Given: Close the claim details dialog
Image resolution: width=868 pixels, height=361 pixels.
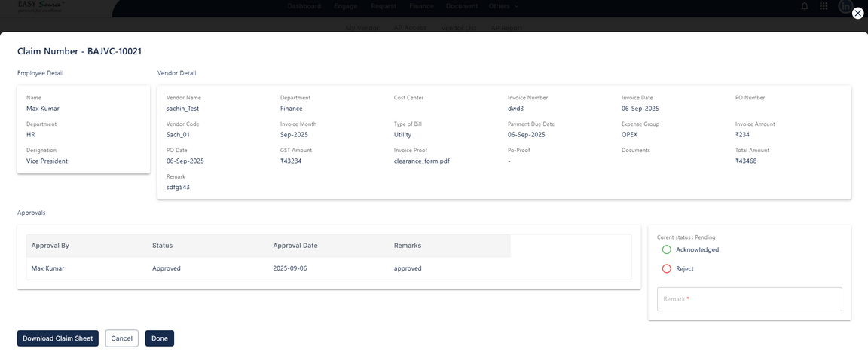Looking at the screenshot, I should click(x=857, y=13).
